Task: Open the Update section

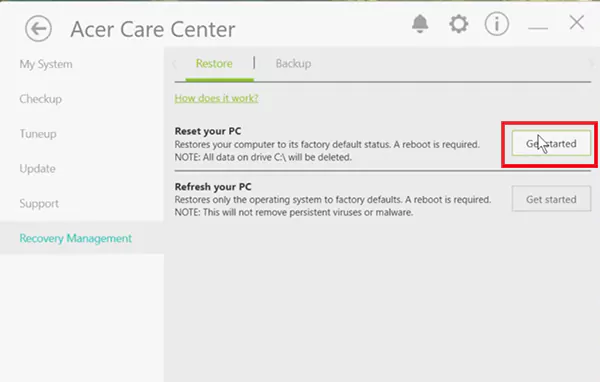Action: click(x=38, y=168)
